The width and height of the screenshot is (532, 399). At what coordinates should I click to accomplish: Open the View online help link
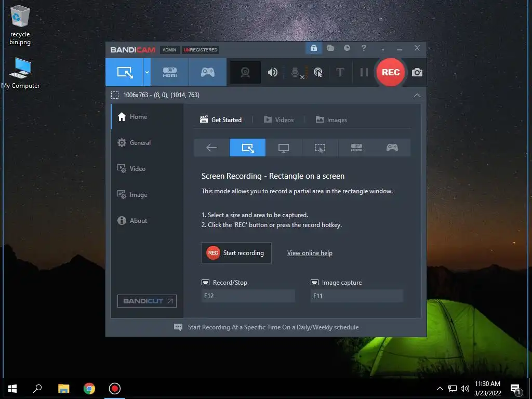click(310, 253)
